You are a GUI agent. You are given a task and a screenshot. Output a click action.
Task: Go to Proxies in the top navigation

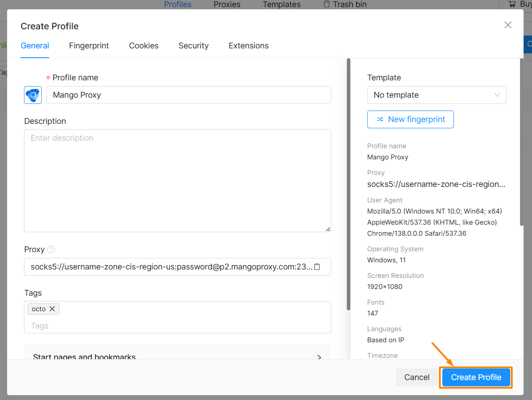[x=227, y=4]
